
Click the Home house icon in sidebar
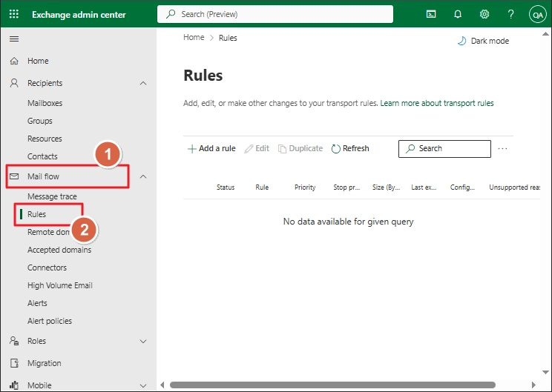pos(14,61)
